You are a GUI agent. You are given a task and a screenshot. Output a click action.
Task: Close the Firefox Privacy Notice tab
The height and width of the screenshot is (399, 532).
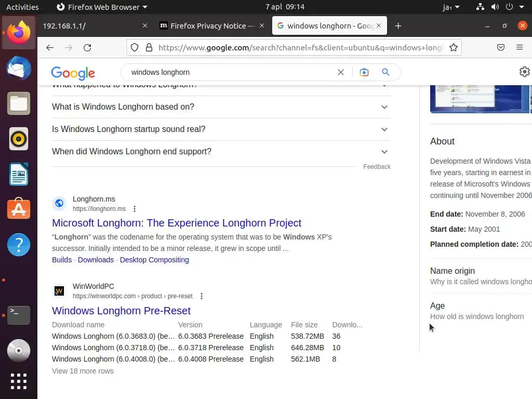262,26
